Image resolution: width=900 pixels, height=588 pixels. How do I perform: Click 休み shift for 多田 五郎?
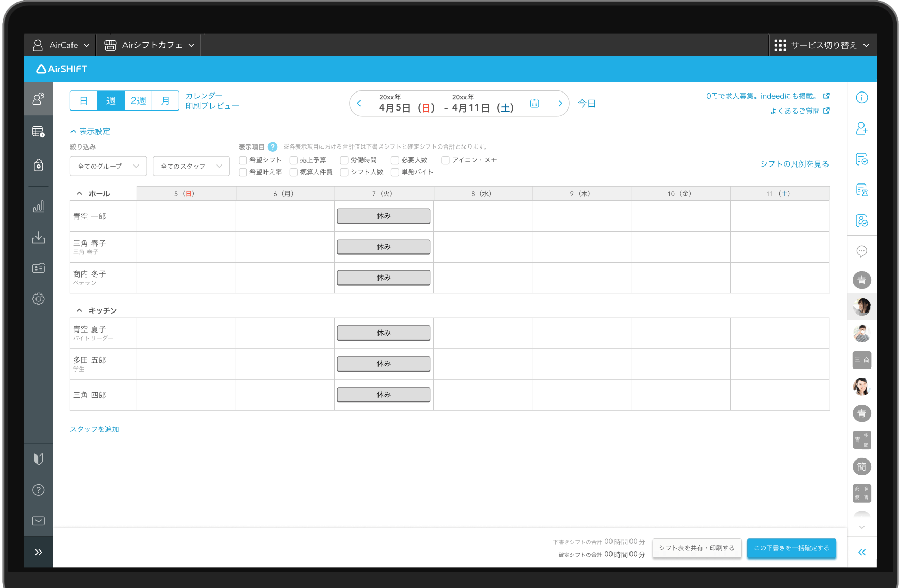[x=384, y=364]
